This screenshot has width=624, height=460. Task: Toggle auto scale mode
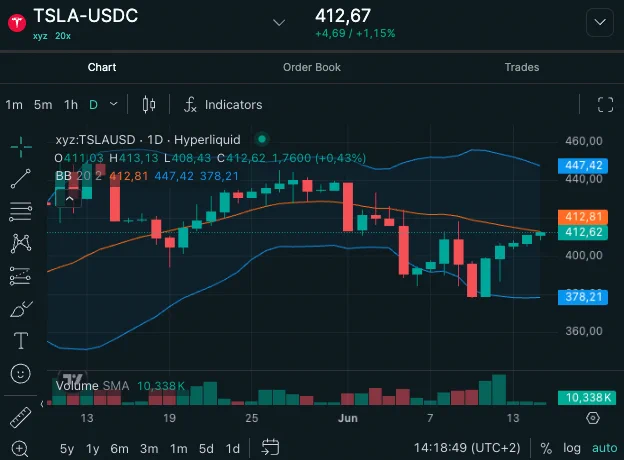[604, 448]
